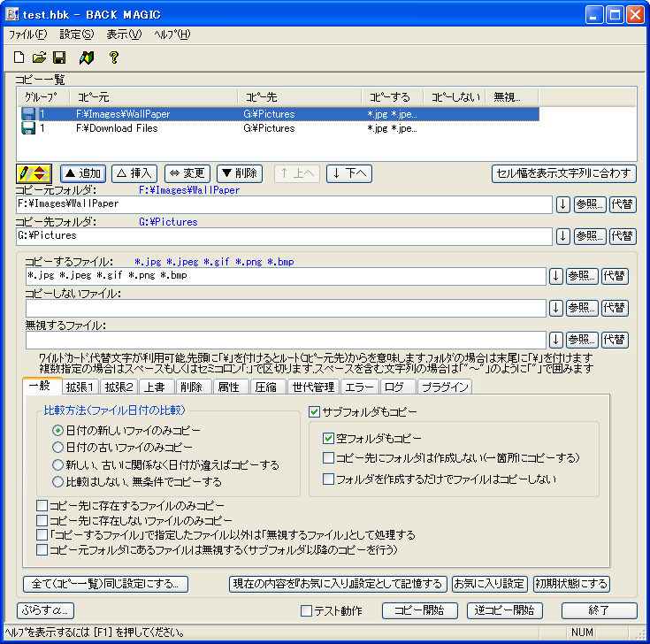Viewport: 650px width, 644px height.
Task: Switch to the 拡張2 tab
Action: [x=119, y=387]
